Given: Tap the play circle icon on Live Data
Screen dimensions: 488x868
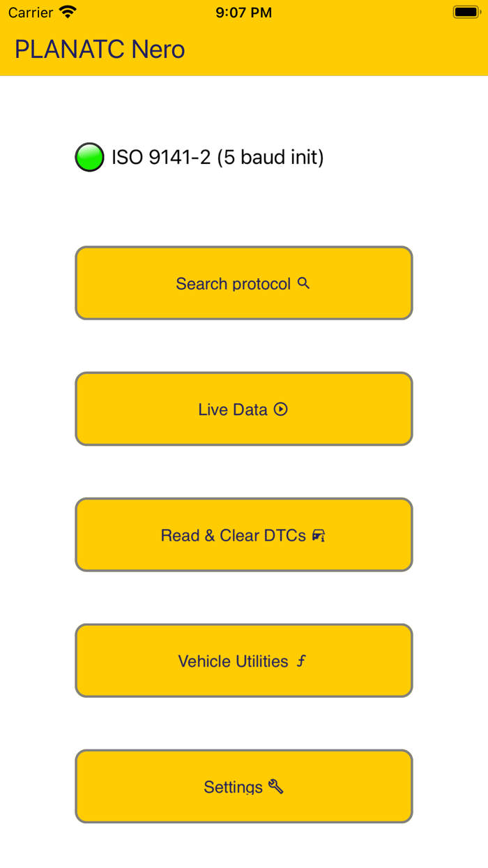Looking at the screenshot, I should [x=282, y=410].
